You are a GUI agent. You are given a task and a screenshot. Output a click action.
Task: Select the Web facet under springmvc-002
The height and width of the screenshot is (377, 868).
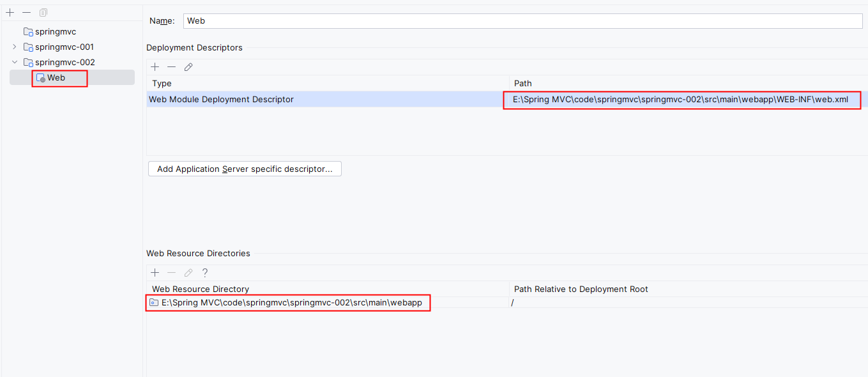pyautogui.click(x=56, y=78)
